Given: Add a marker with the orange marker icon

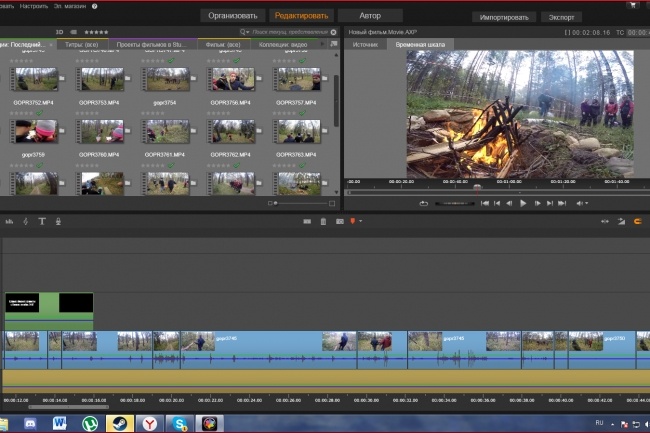Looking at the screenshot, I should click(353, 221).
